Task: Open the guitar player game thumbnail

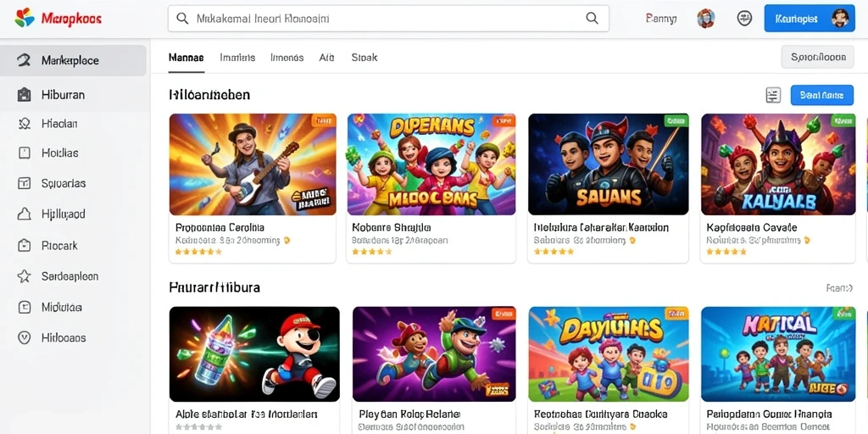Action: pyautogui.click(x=253, y=164)
